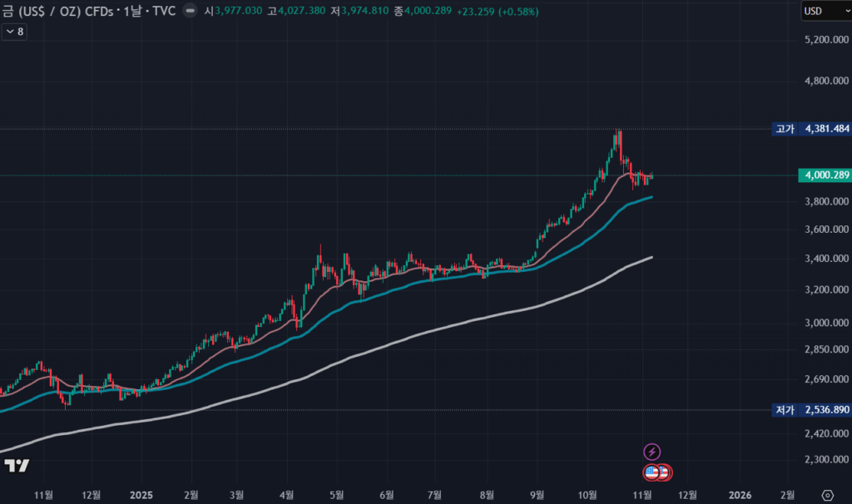852x504 pixels.
Task: Open the purple lightning event marker
Action: click(652, 452)
